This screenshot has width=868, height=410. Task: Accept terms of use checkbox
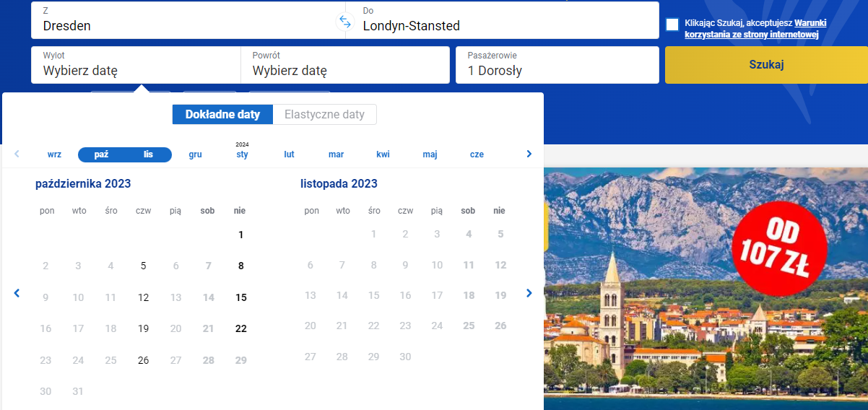(x=672, y=25)
